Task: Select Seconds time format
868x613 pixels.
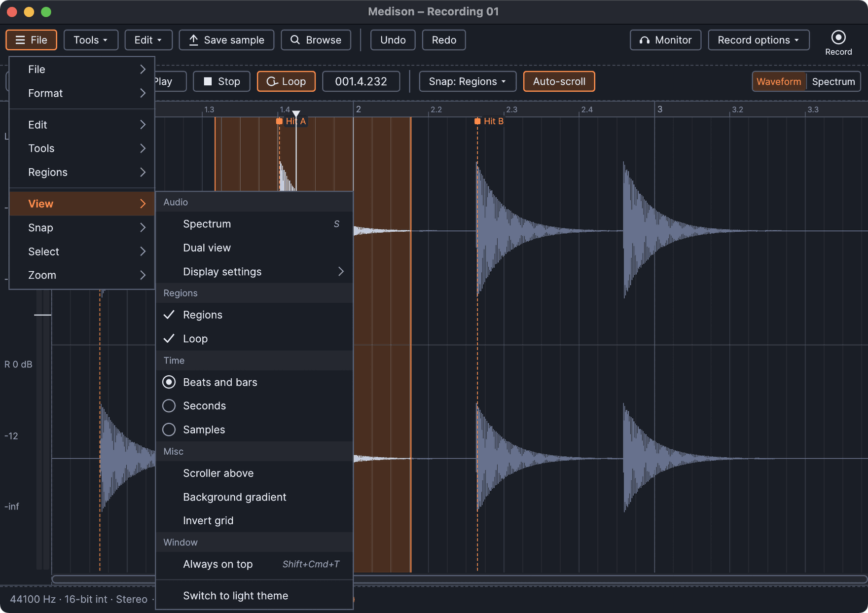Action: tap(254, 406)
